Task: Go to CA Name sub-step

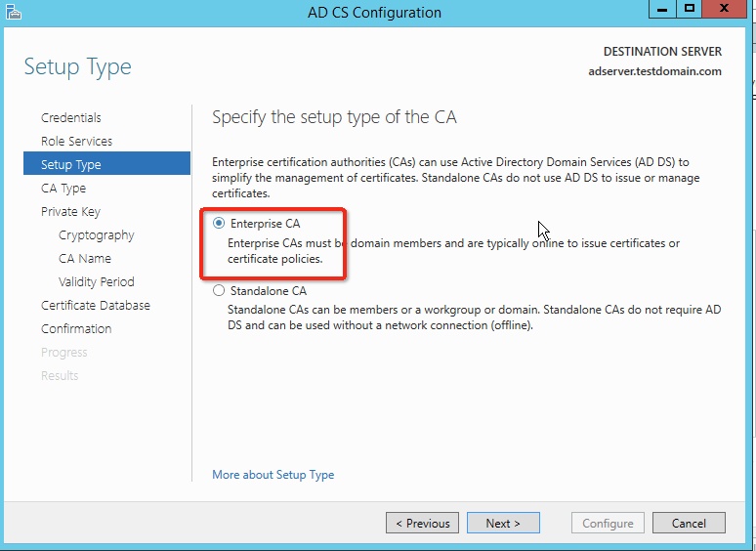Action: tap(85, 258)
